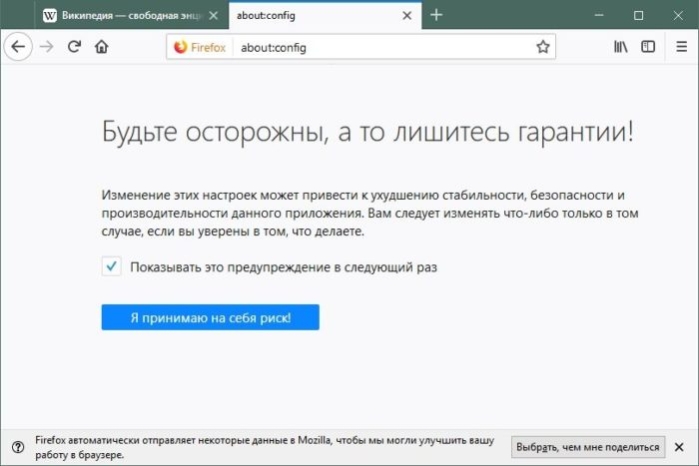Bookmark this page with the star icon
This screenshot has height=466, width=699.
[x=543, y=47]
